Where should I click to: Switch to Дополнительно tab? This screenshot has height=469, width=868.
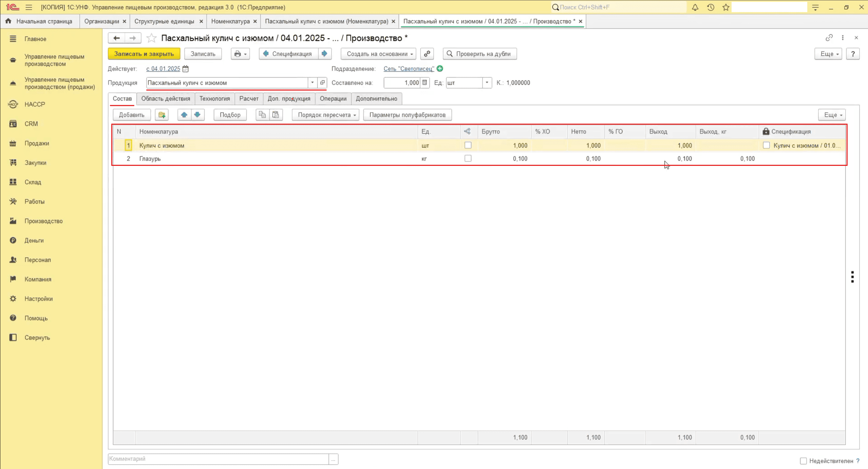376,99
